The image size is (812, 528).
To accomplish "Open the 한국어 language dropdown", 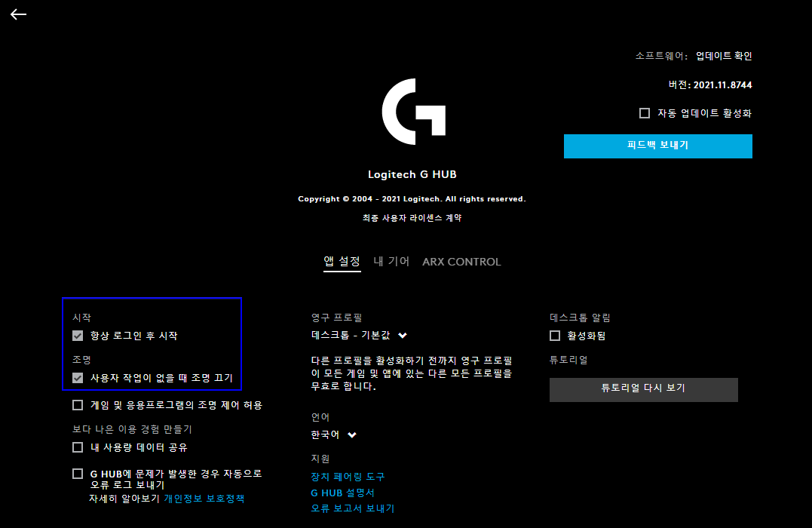I will [x=333, y=434].
